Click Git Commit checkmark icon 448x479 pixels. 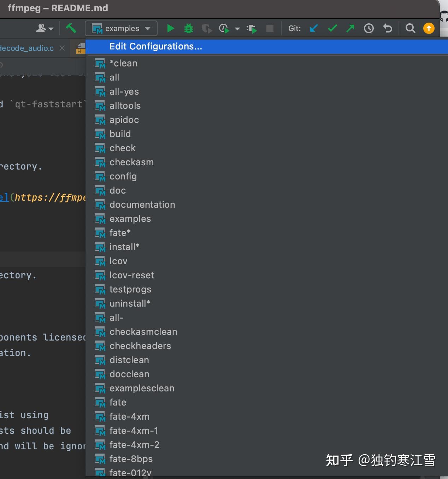pyautogui.click(x=332, y=28)
